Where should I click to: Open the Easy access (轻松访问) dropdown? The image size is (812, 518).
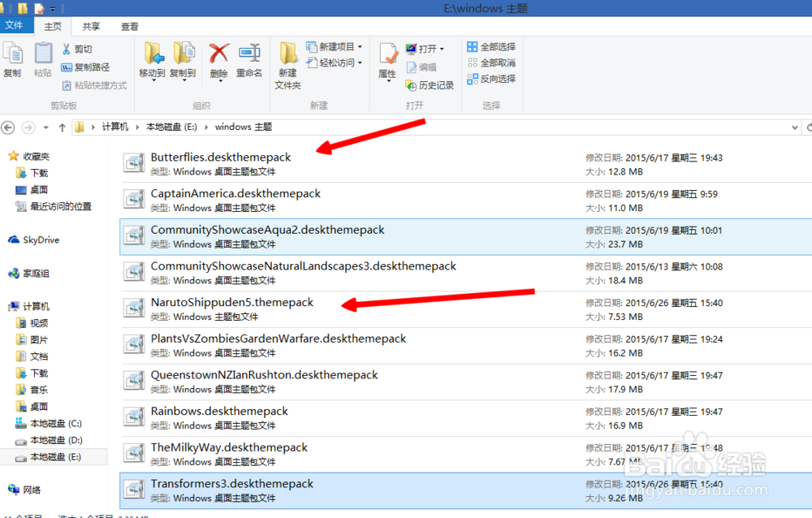point(334,63)
